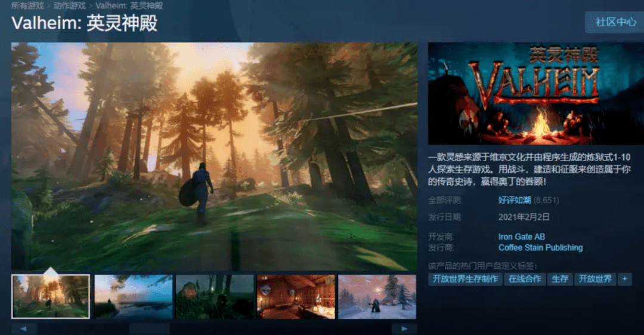The width and height of the screenshot is (644, 335).
Task: Select the 生存 tag
Action: pyautogui.click(x=560, y=279)
